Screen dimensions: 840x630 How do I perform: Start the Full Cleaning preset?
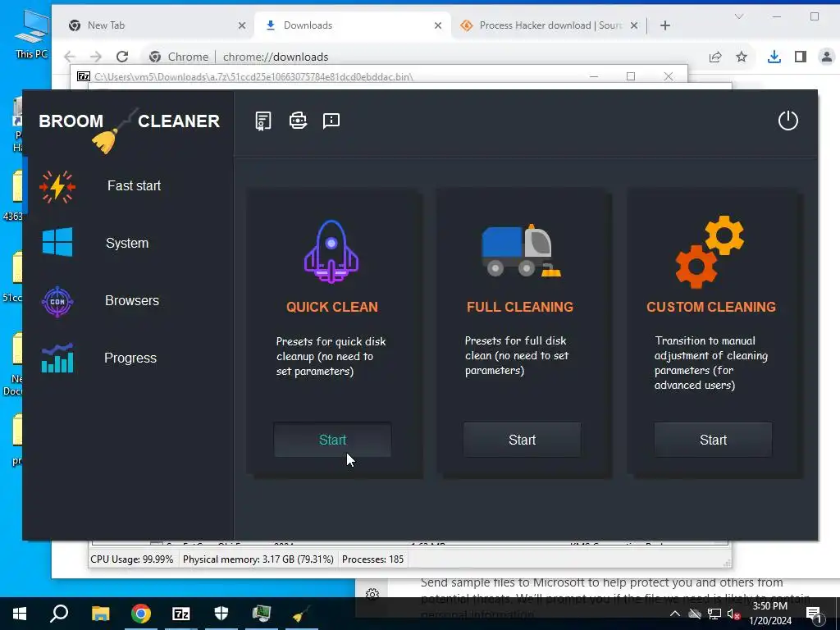pyautogui.click(x=522, y=440)
